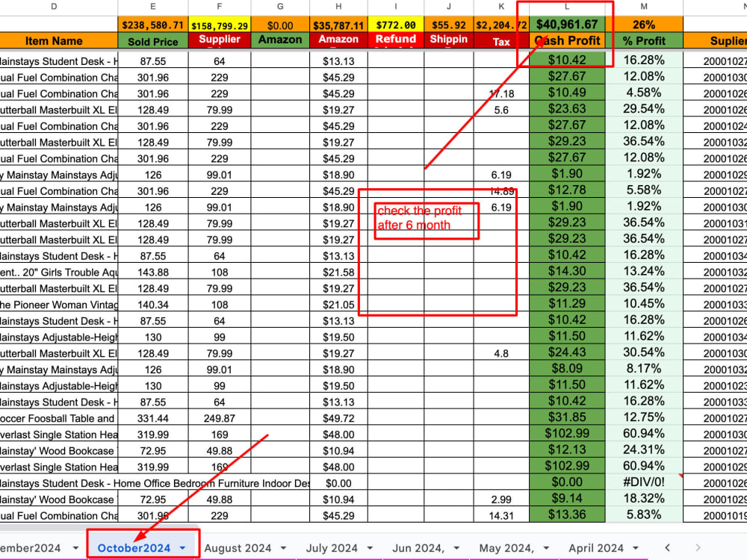Image resolution: width=747 pixels, height=560 pixels.
Task: Expand April 2024 tab dropdown arrow
Action: [x=636, y=548]
